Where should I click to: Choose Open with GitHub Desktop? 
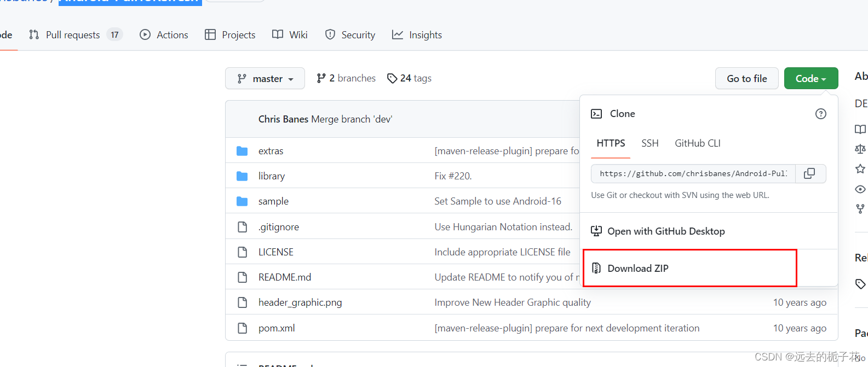coord(709,231)
